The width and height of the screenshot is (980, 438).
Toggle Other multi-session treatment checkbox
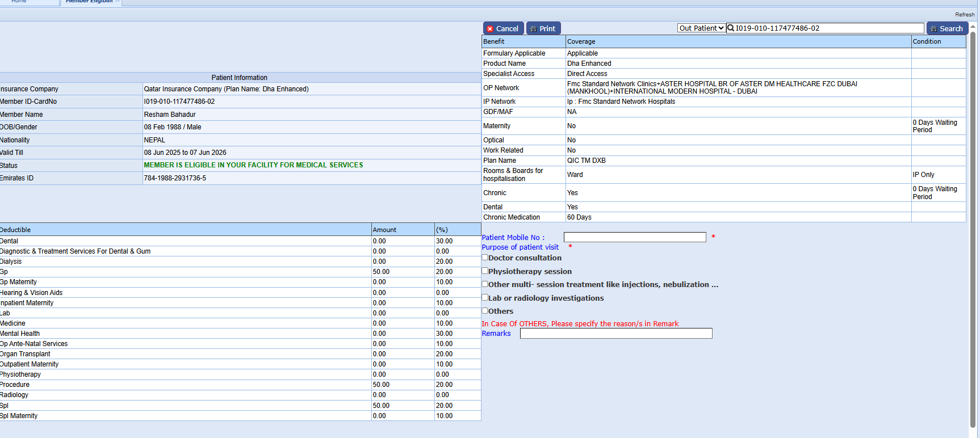click(x=485, y=284)
